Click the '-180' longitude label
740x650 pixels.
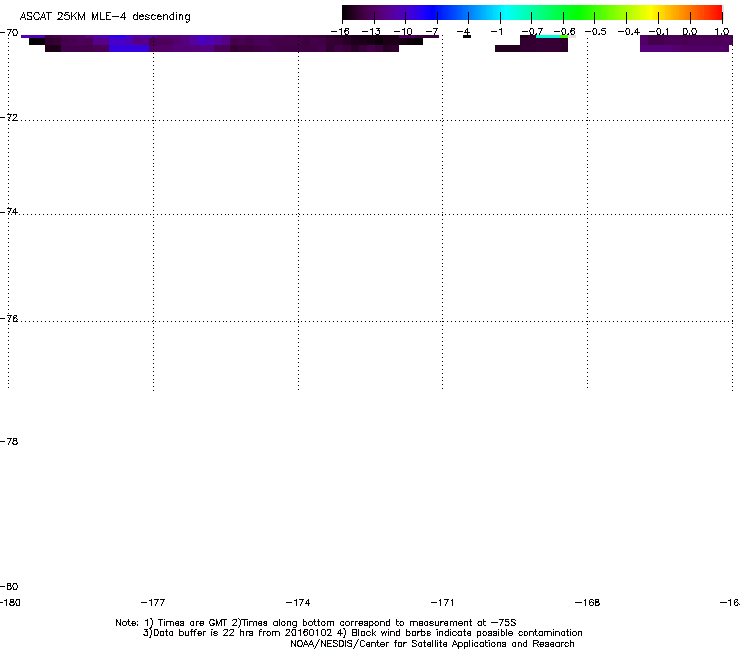10,602
